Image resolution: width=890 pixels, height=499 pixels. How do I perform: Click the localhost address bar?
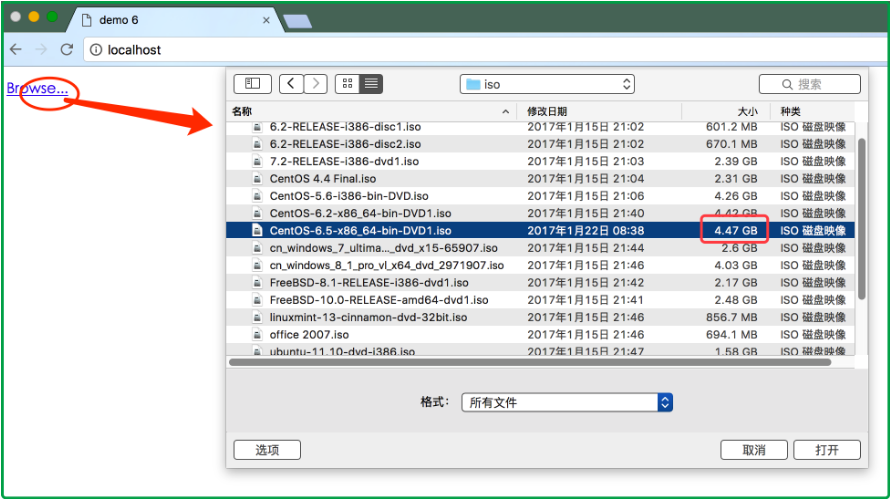(x=486, y=49)
